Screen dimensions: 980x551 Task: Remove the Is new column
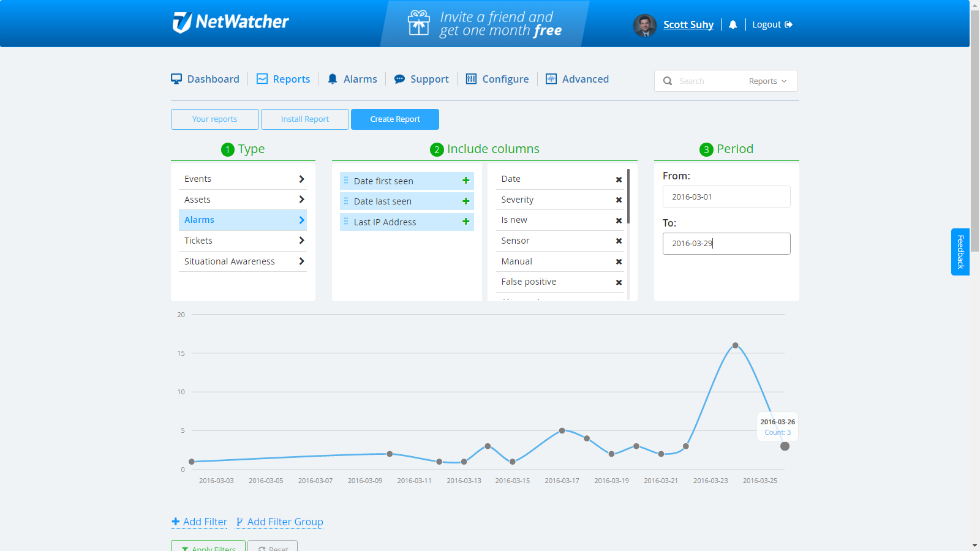[x=619, y=220]
